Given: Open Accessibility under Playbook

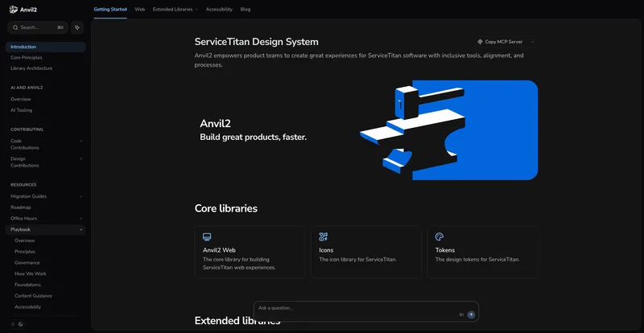Looking at the screenshot, I should pos(28,306).
